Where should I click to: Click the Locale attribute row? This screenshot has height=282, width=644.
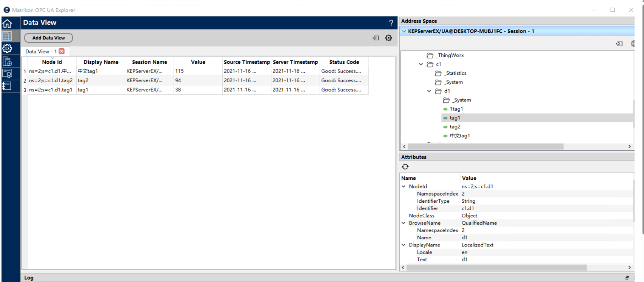pos(516,252)
